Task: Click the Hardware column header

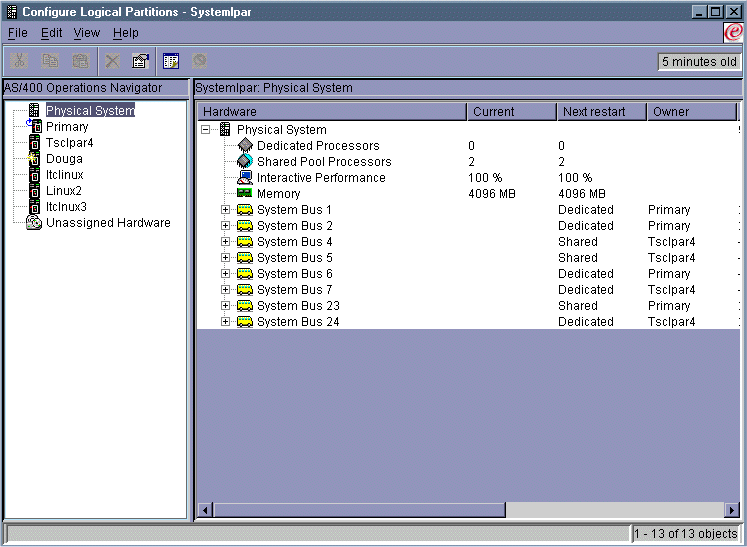Action: 332,111
